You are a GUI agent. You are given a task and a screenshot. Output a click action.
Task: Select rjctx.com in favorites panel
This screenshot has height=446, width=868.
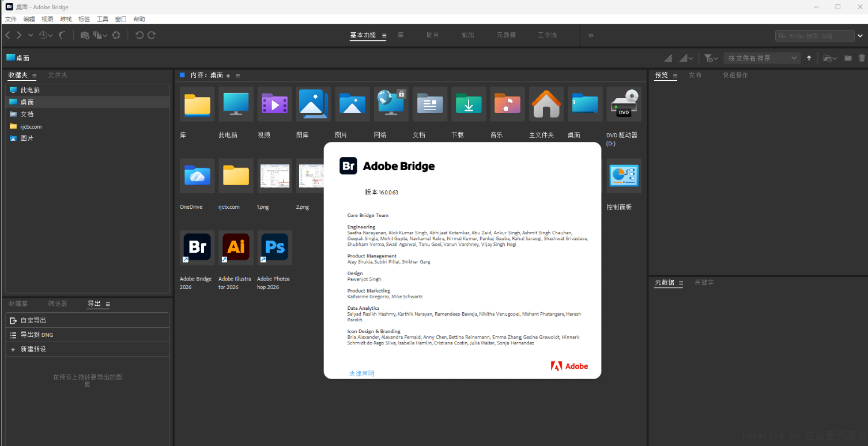pyautogui.click(x=88, y=126)
